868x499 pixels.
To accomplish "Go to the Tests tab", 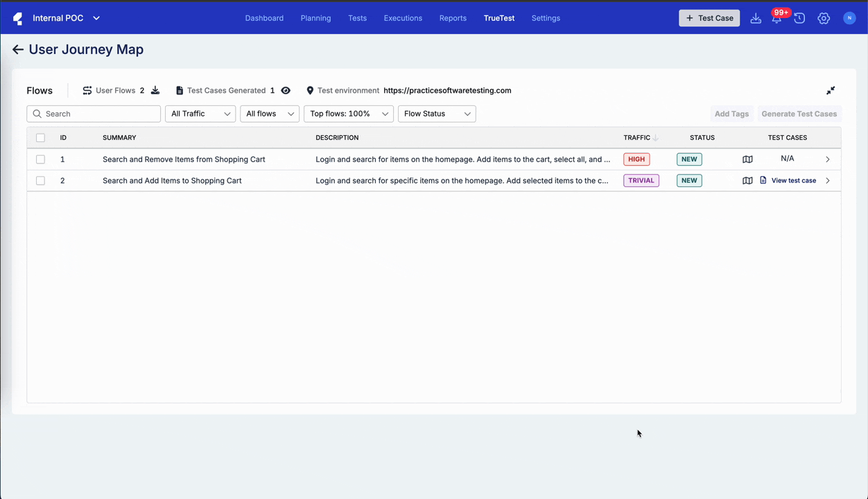I will pyautogui.click(x=358, y=18).
